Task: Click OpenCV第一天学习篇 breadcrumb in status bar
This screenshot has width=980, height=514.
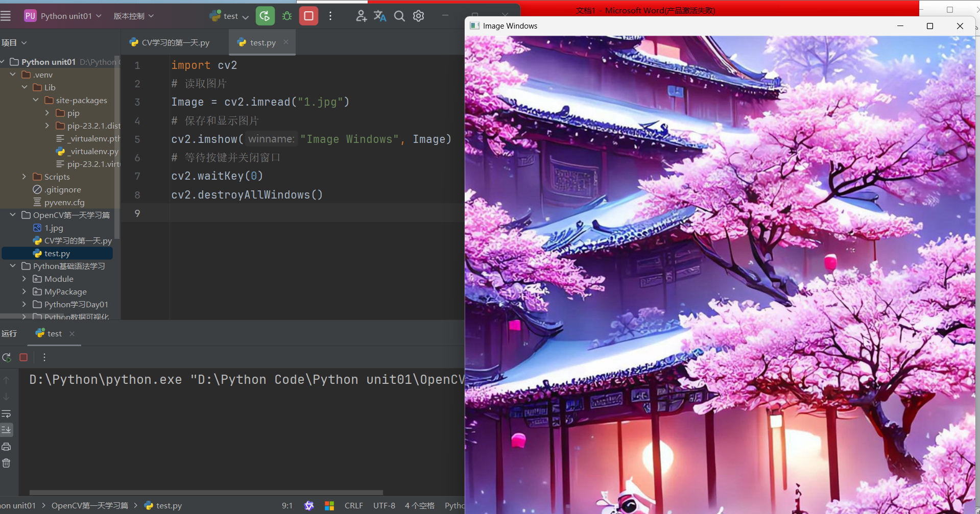Action: (x=90, y=505)
